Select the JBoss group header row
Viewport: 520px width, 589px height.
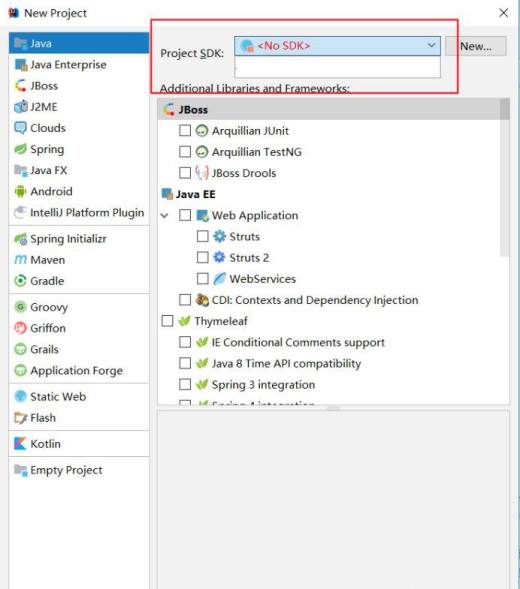tap(329, 110)
